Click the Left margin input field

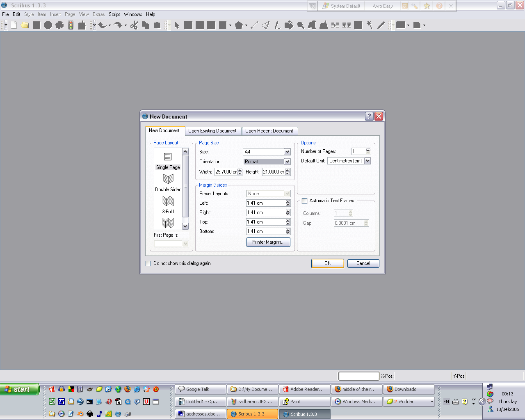coord(265,203)
